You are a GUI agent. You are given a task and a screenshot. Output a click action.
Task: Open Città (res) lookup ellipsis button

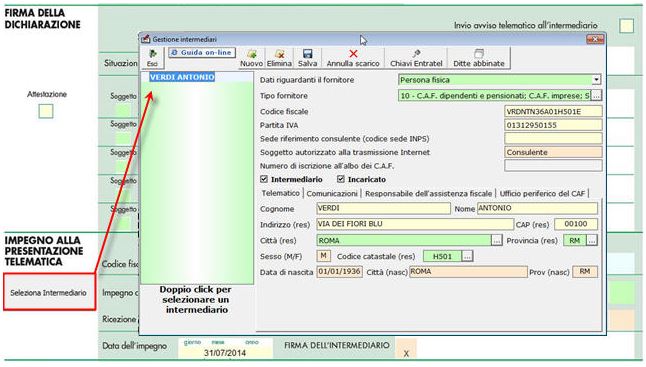pyautogui.click(x=497, y=240)
